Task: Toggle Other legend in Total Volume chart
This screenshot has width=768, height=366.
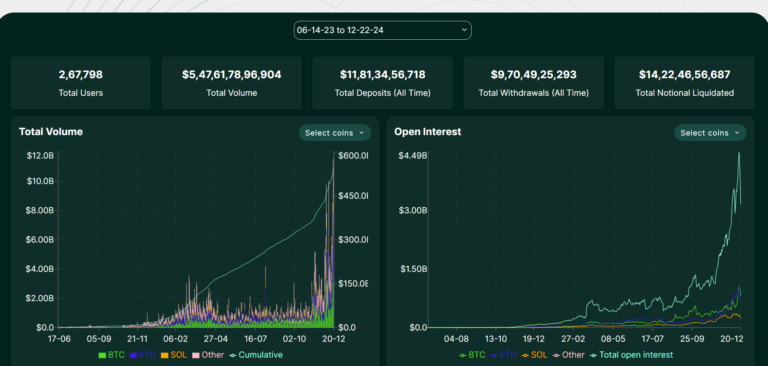Action: click(208, 355)
